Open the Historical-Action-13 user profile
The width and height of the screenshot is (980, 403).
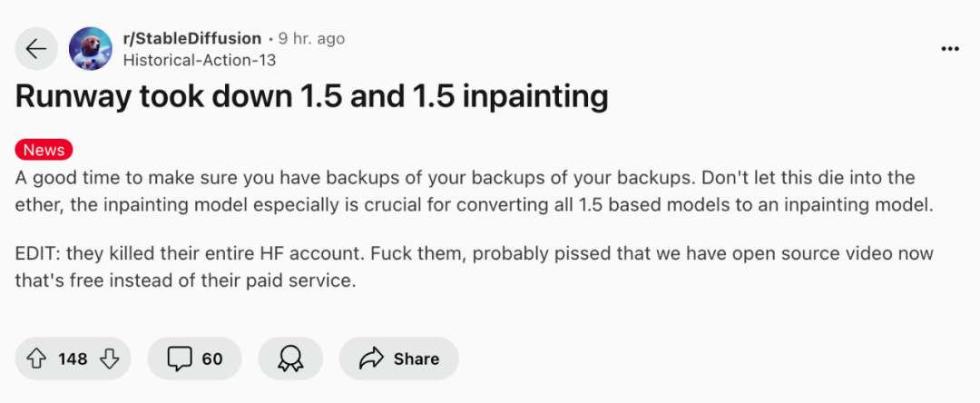[199, 60]
